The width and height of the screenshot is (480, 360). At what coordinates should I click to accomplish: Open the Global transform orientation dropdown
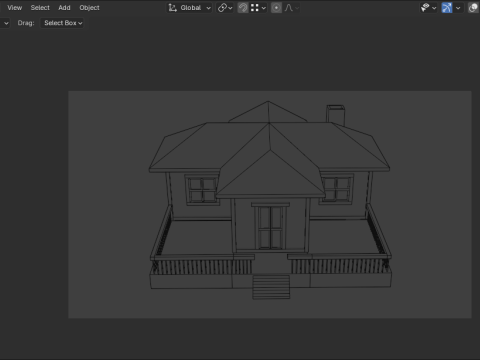click(189, 8)
